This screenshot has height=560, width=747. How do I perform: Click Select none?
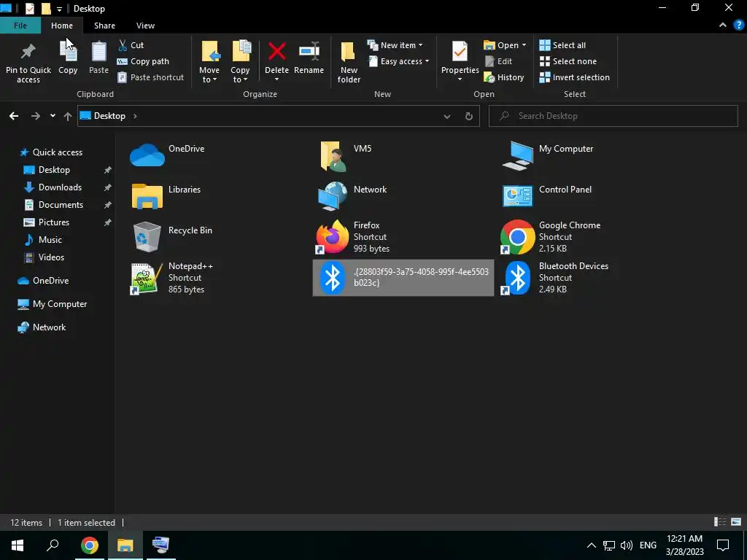tap(568, 61)
